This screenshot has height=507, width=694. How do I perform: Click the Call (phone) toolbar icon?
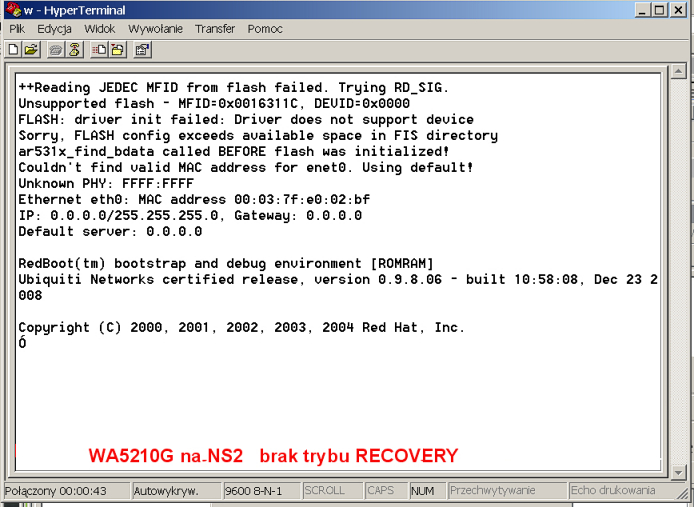click(x=56, y=50)
